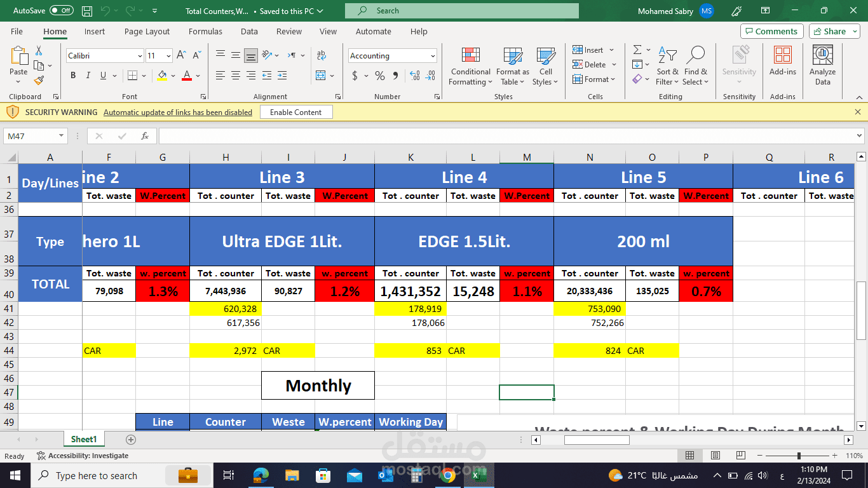Add a new sheet with plus icon
The width and height of the screenshot is (868, 488).
click(x=131, y=439)
